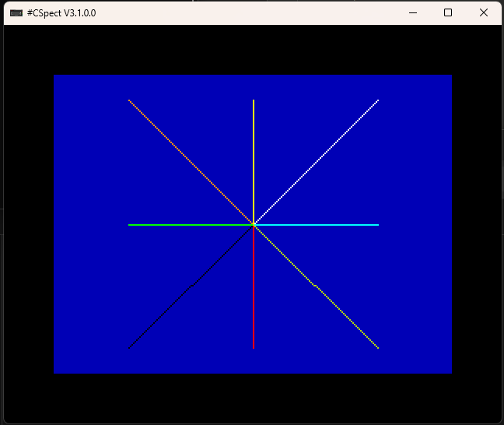Click the black diagonal line in lower-left
The image size is (504, 425).
tap(191, 286)
